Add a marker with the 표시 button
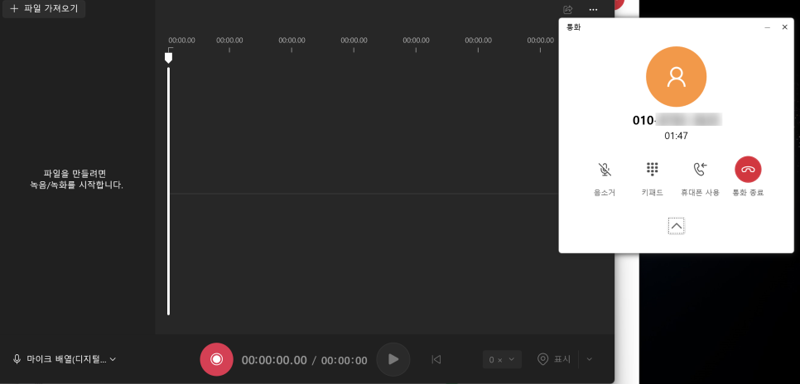 point(554,360)
